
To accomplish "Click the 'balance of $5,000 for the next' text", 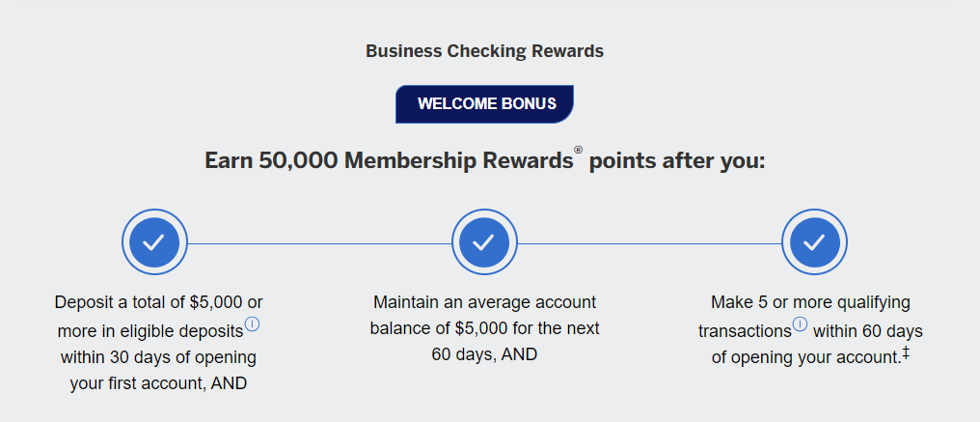I will click(484, 328).
